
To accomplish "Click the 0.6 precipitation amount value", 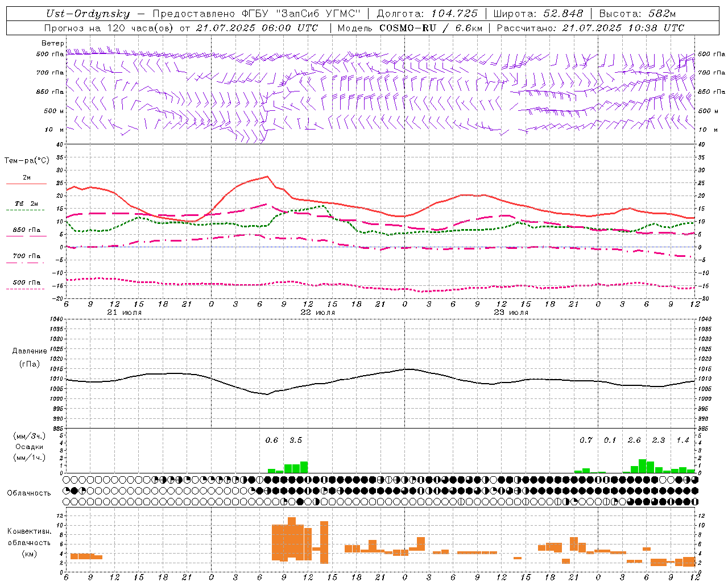I will (x=272, y=440).
